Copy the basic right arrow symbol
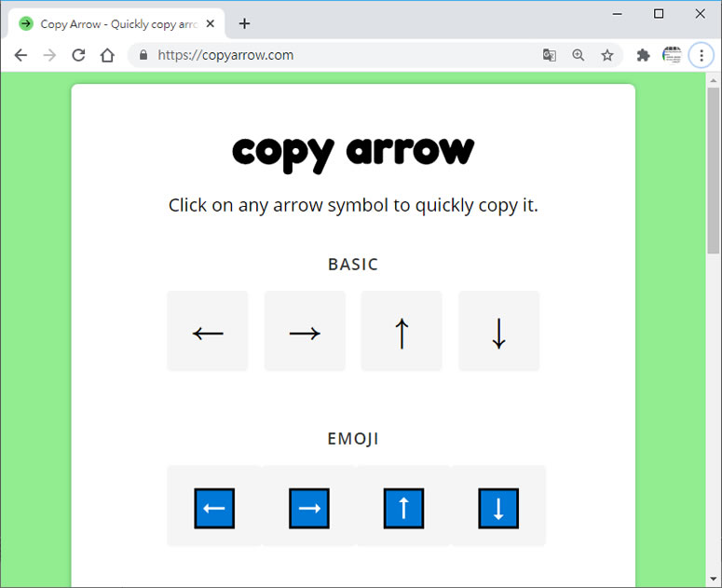The width and height of the screenshot is (722, 588). pyautogui.click(x=305, y=331)
